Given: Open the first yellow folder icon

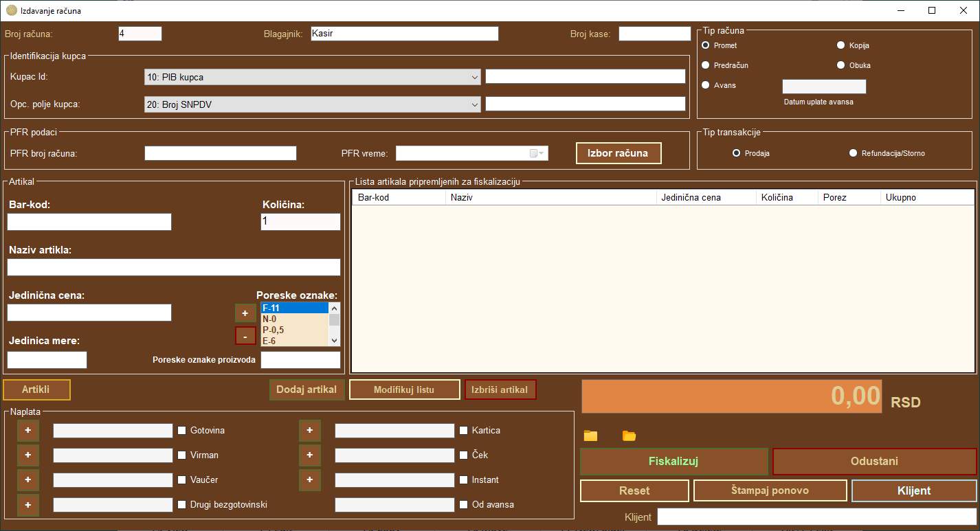Looking at the screenshot, I should click(x=590, y=436).
